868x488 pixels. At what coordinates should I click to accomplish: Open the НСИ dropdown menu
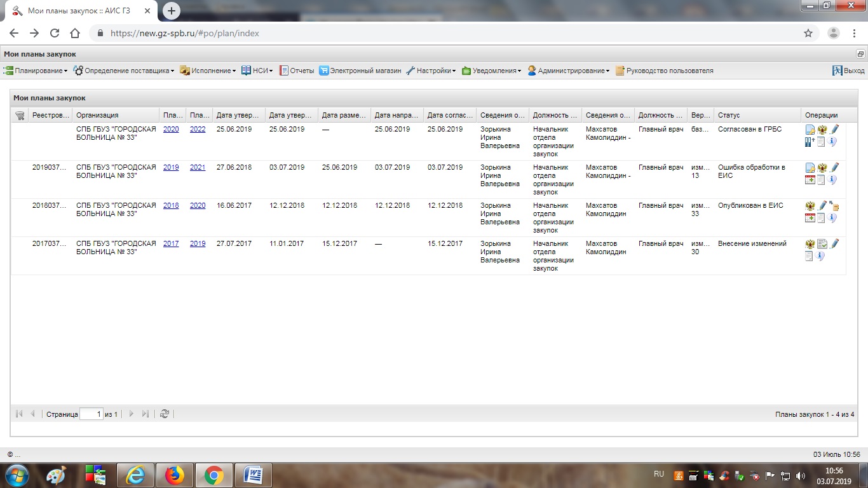click(257, 71)
